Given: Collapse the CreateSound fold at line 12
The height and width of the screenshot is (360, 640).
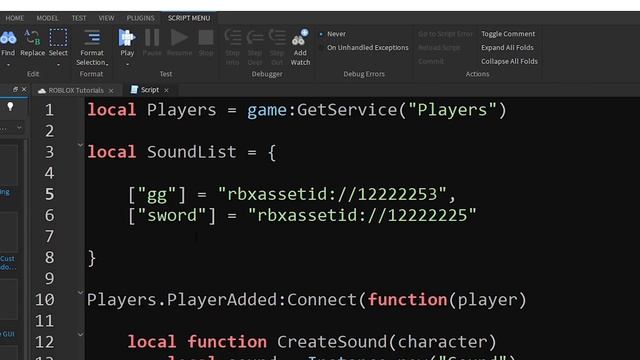Looking at the screenshot, I should tap(80, 334).
